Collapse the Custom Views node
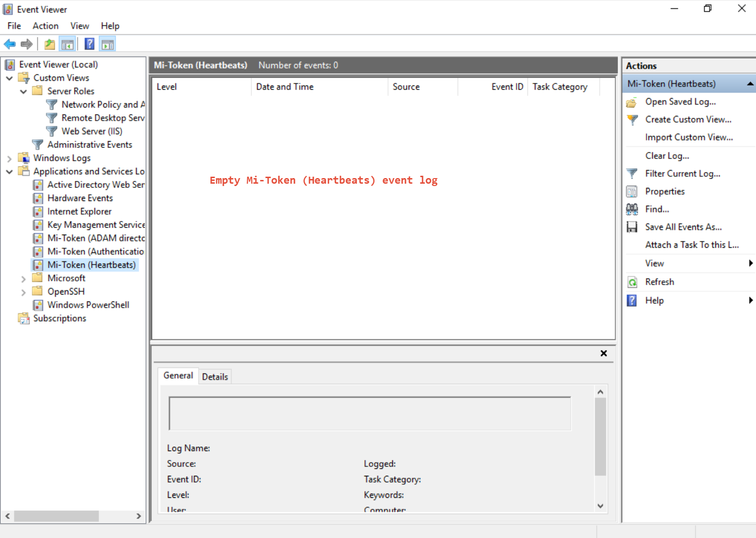The image size is (756, 538). click(9, 78)
